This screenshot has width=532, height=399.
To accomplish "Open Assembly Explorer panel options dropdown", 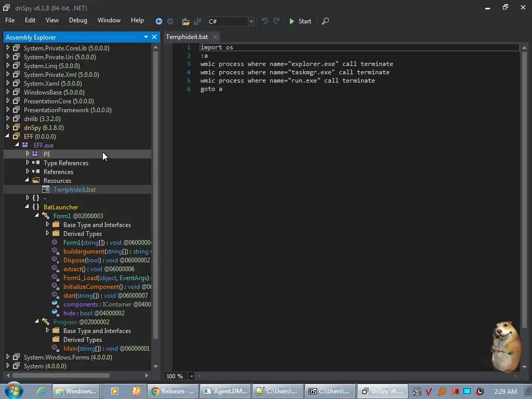I will click(146, 37).
